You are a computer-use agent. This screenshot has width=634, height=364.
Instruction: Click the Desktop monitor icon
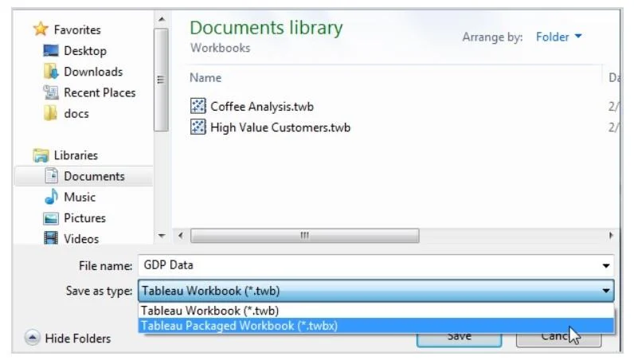[51, 50]
